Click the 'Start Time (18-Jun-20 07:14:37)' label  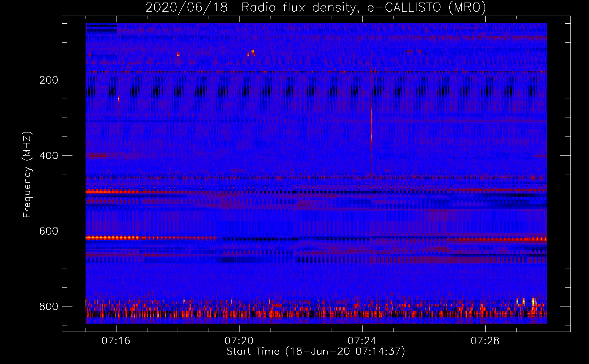click(316, 352)
